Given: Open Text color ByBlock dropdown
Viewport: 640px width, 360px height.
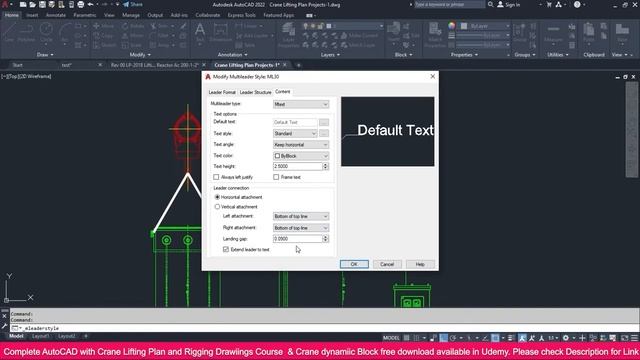Looking at the screenshot, I should point(301,156).
